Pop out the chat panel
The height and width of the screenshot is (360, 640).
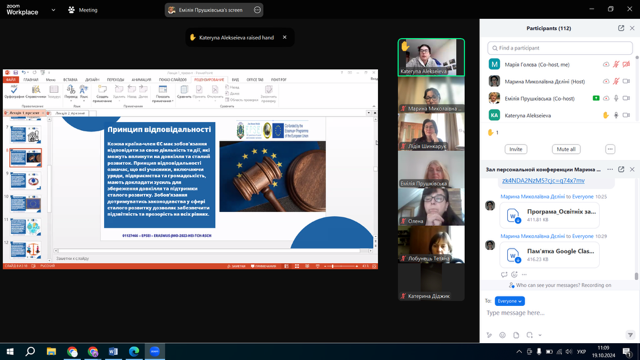click(x=621, y=169)
